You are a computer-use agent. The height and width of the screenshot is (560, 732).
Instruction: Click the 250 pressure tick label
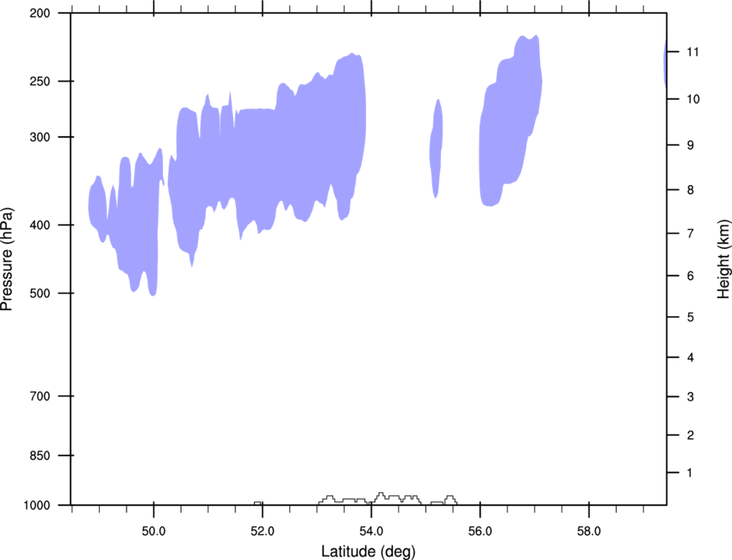[40, 81]
